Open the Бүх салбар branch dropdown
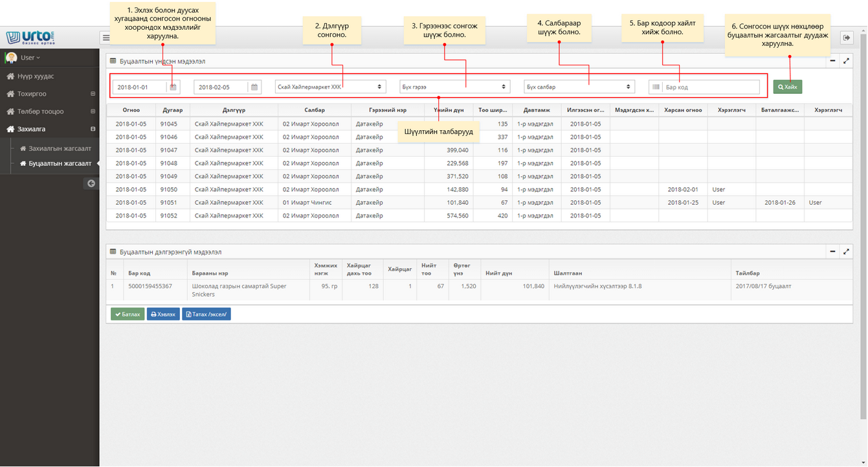The height and width of the screenshot is (467, 868). pyautogui.click(x=579, y=87)
